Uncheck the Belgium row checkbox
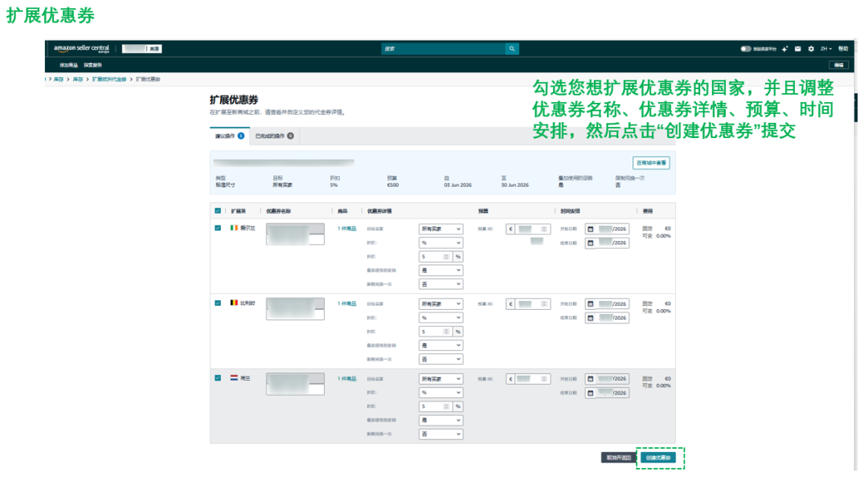Screen dimensions: 868x497 point(218,303)
